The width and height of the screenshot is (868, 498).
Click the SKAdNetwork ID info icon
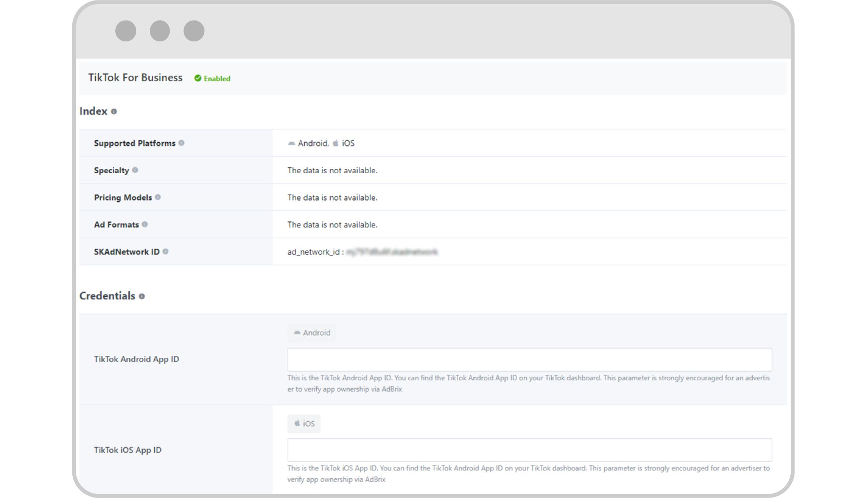(x=166, y=251)
